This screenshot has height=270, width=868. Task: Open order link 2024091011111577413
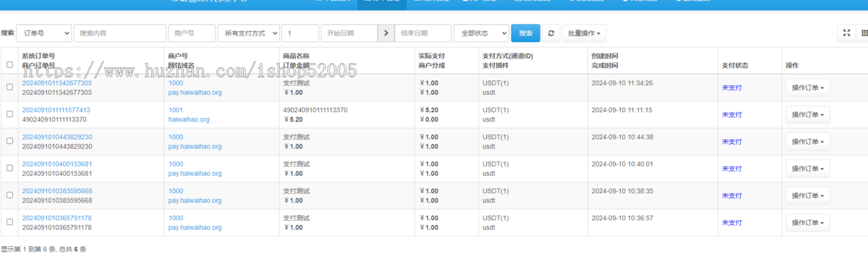click(x=56, y=110)
